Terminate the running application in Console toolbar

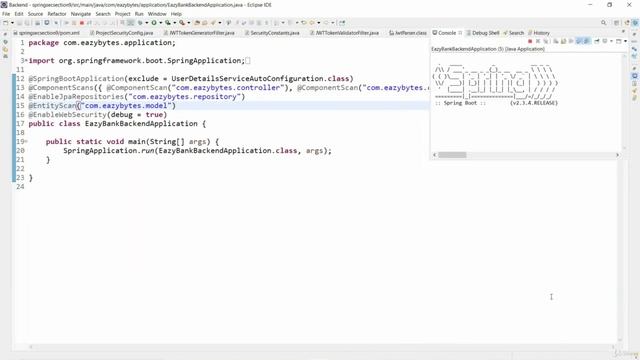pyautogui.click(x=530, y=41)
